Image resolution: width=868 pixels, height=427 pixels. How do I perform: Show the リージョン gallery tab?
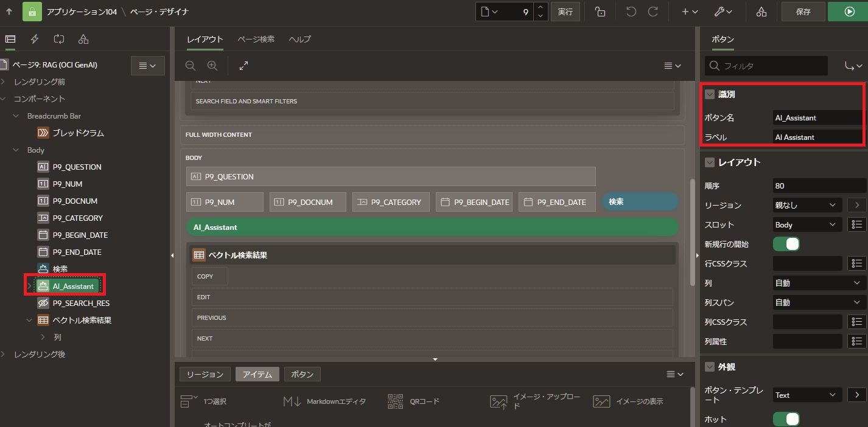tap(205, 374)
